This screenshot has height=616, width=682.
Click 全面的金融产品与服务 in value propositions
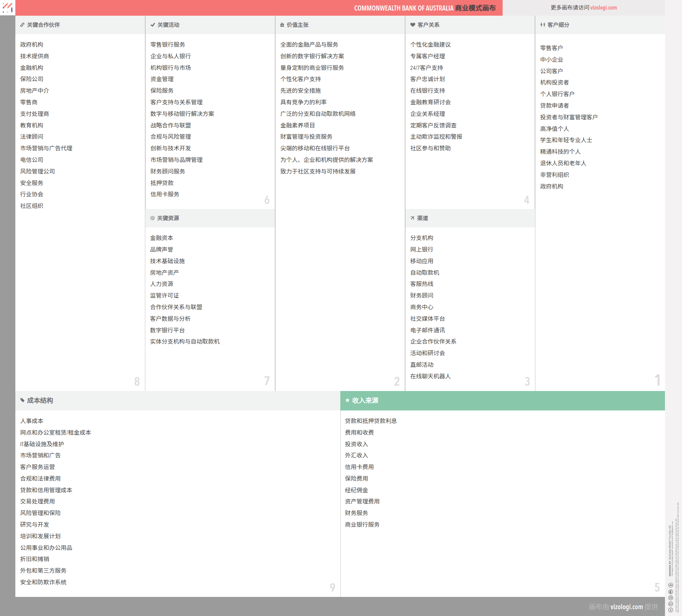(309, 45)
